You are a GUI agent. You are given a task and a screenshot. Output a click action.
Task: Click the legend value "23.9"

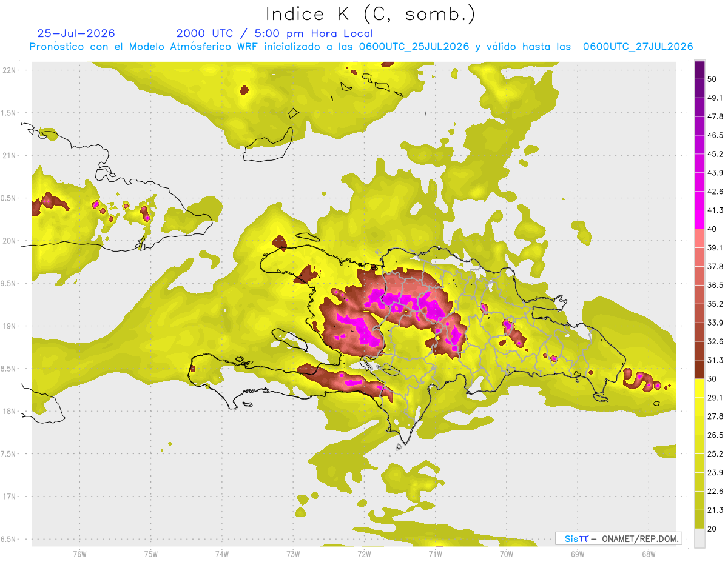pyautogui.click(x=715, y=473)
